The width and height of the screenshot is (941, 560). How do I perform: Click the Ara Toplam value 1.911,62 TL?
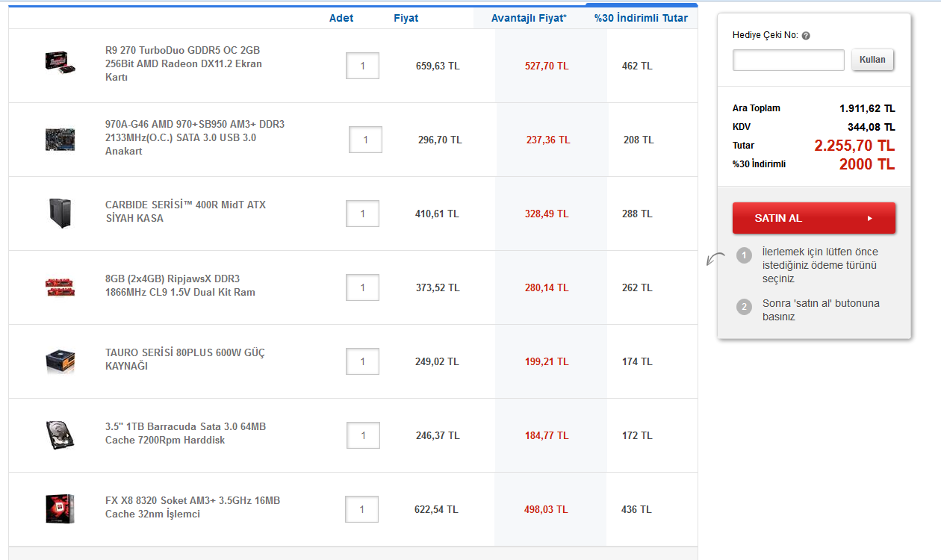tap(867, 108)
